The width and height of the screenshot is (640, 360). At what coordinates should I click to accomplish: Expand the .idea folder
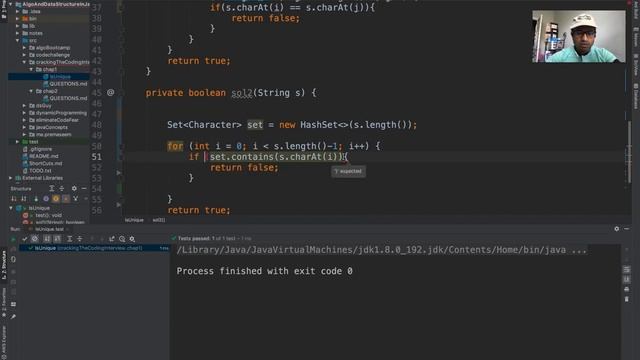[18, 11]
